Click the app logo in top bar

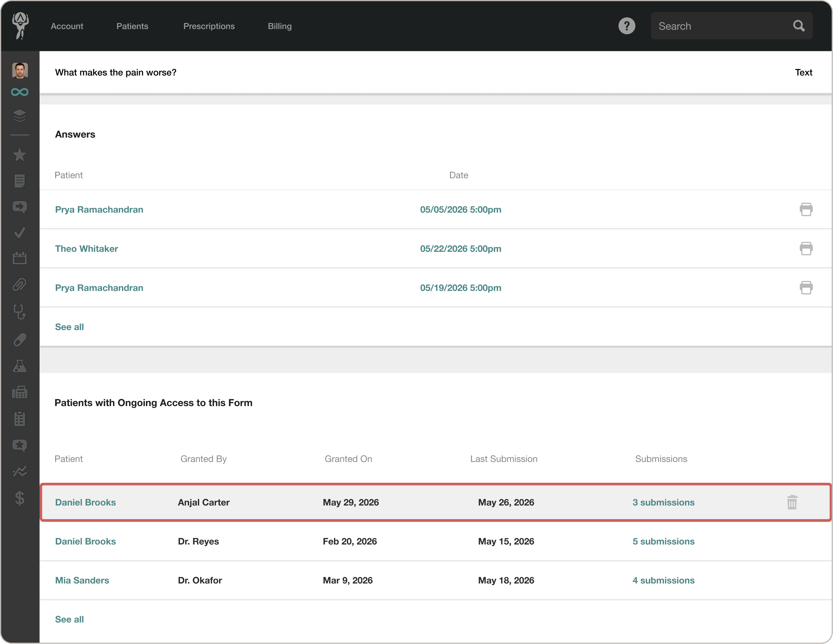pyautogui.click(x=20, y=26)
